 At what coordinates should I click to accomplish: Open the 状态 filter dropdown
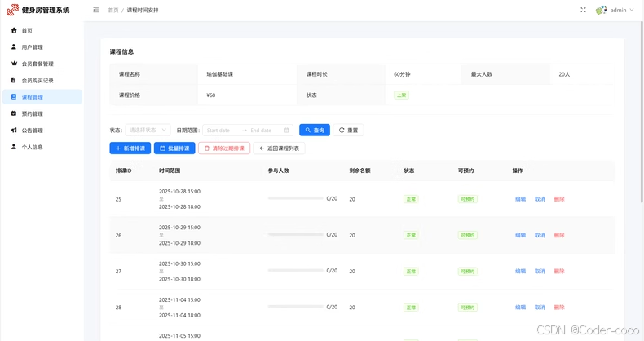[148, 130]
